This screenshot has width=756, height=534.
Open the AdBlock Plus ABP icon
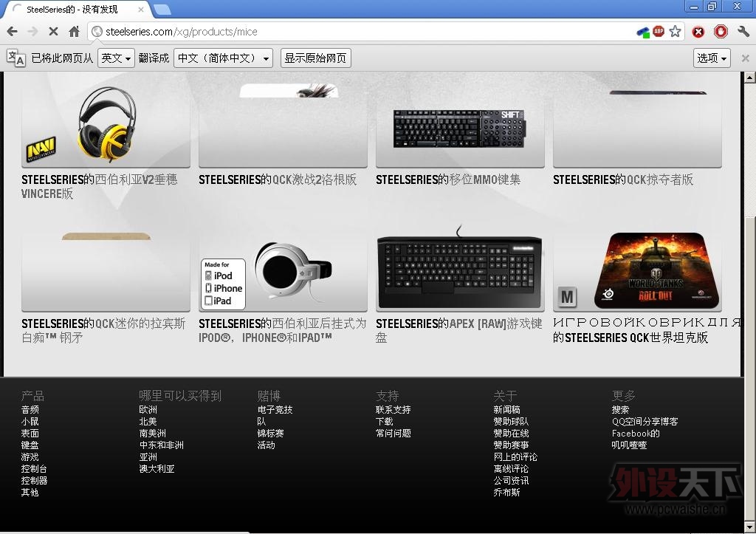tap(659, 31)
